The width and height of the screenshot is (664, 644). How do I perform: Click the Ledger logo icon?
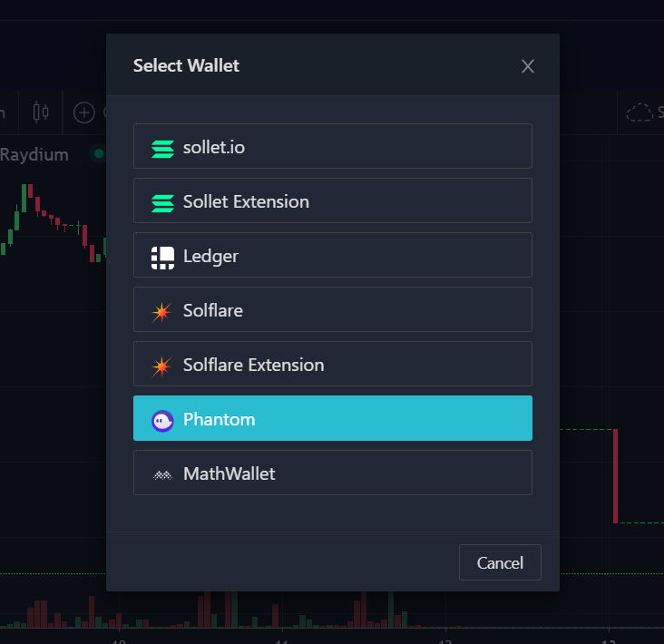point(162,258)
